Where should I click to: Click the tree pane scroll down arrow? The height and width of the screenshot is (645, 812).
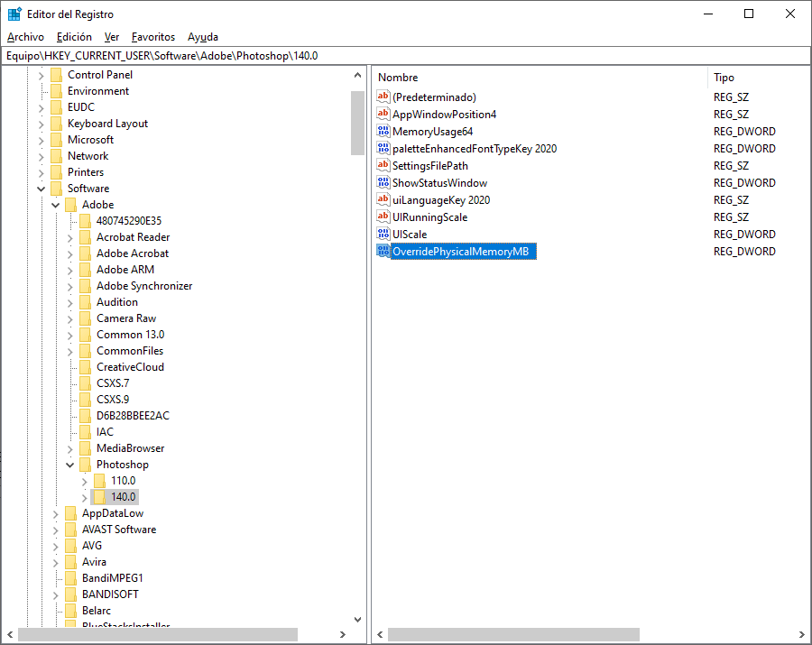tap(357, 620)
